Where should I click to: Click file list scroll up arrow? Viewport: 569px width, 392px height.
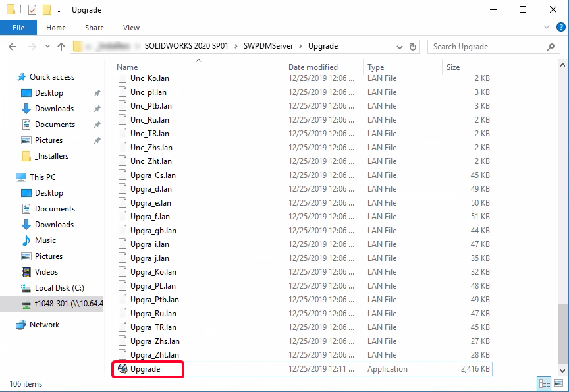point(562,65)
